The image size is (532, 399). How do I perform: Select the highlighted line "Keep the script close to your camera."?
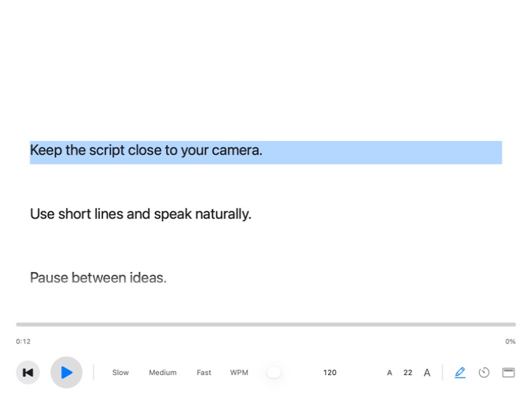click(266, 152)
